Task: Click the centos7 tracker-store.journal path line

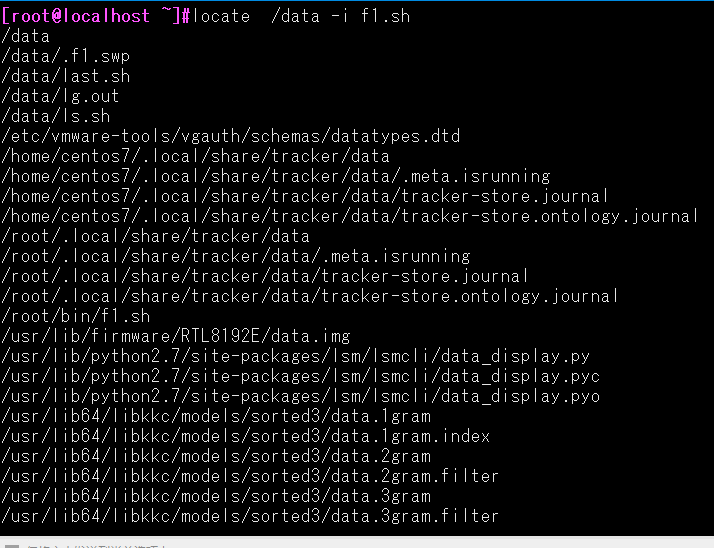Action: pos(305,197)
